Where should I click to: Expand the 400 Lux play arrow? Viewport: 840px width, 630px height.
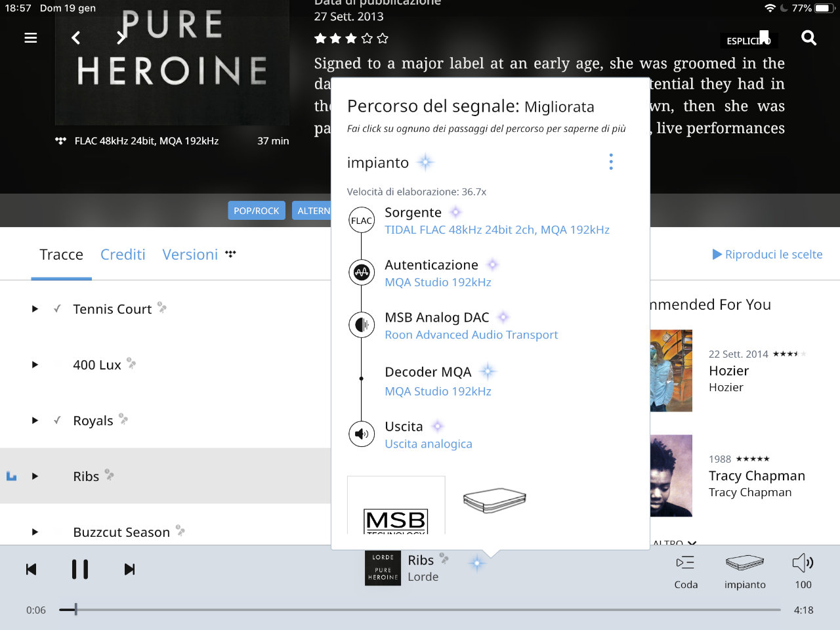coord(35,364)
